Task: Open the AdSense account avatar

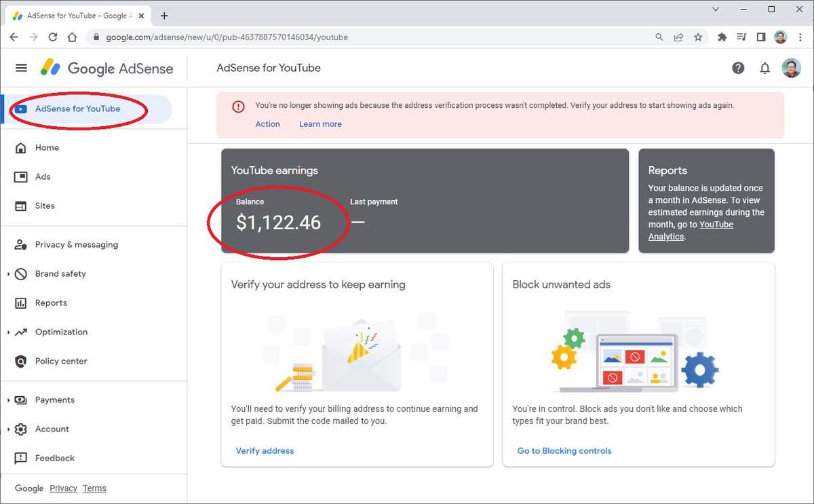Action: pos(791,68)
